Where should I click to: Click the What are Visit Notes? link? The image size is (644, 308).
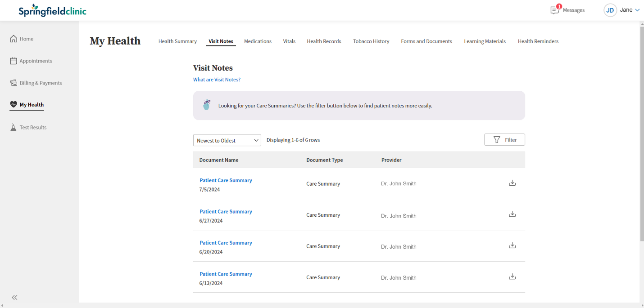coord(217,80)
